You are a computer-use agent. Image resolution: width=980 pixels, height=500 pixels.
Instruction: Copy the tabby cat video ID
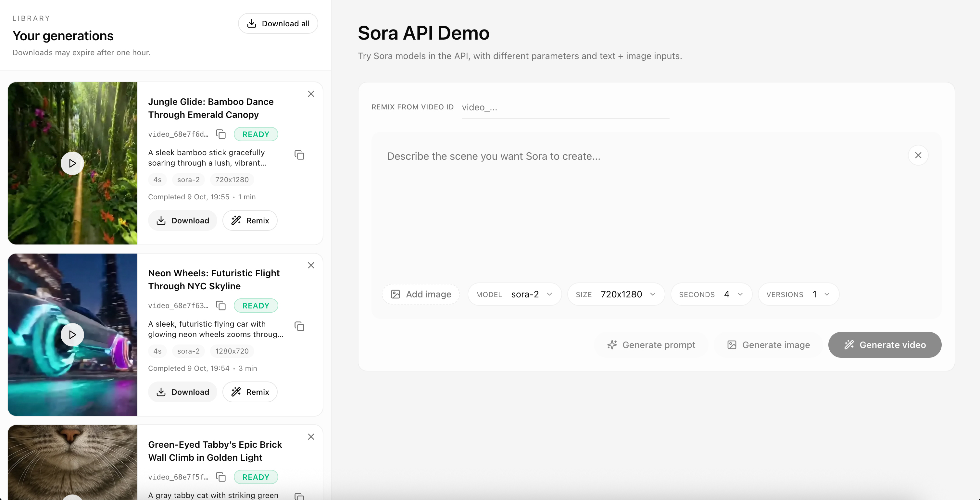[221, 477]
